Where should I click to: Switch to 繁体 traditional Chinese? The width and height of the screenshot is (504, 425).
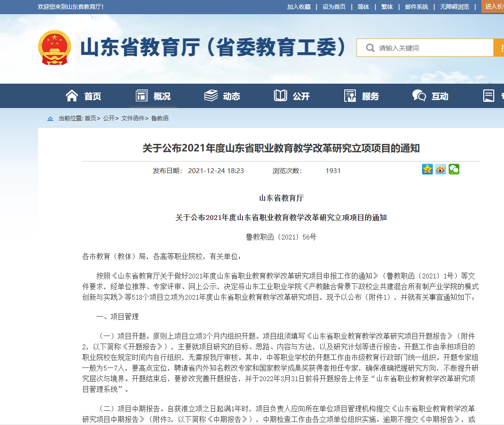click(387, 7)
